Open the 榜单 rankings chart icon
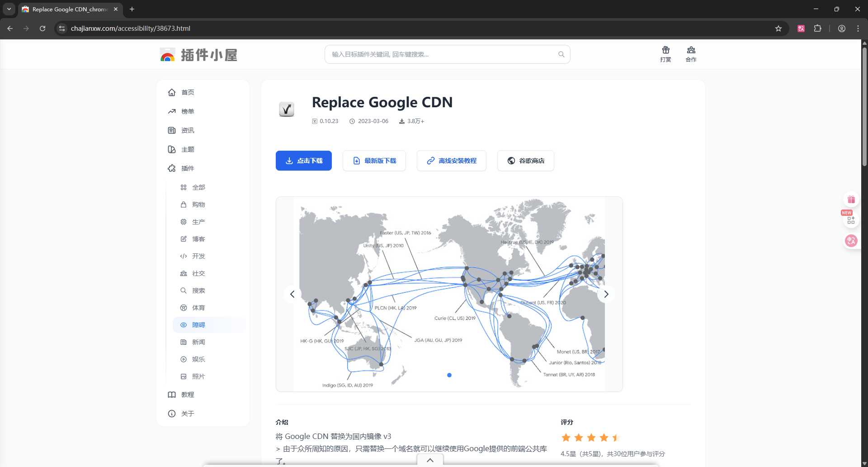Image resolution: width=868 pixels, height=467 pixels. 172,111
